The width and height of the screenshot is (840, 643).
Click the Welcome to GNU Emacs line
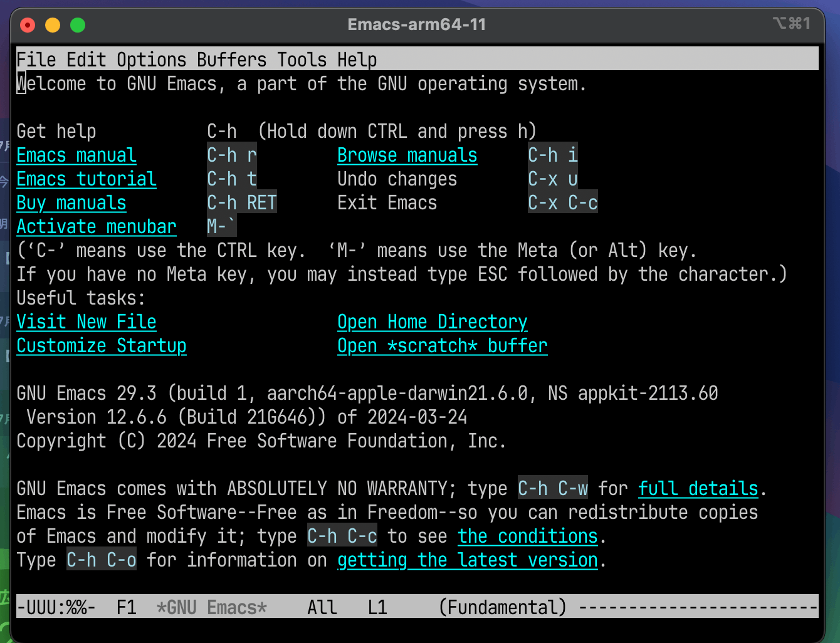tap(302, 83)
